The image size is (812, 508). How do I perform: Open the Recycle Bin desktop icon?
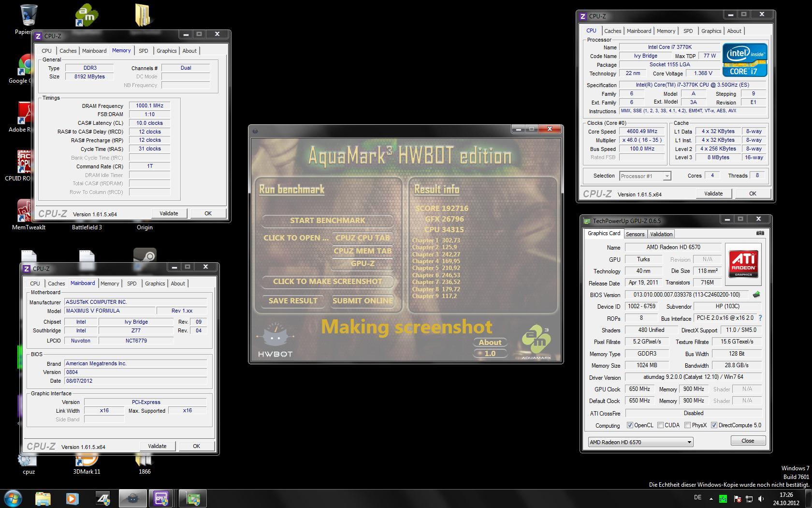point(29,15)
